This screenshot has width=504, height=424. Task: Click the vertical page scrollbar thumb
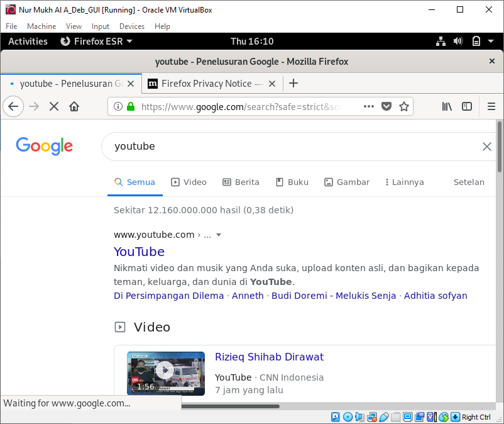tap(500, 147)
